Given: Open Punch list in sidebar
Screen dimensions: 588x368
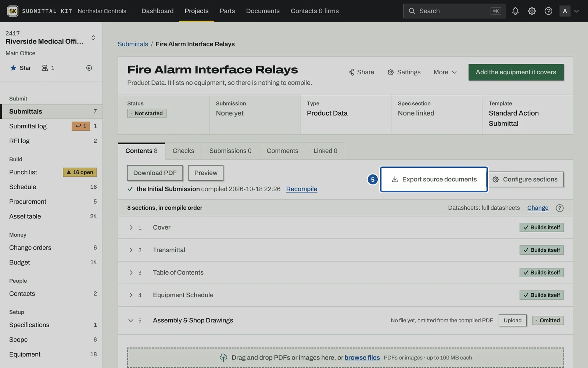Looking at the screenshot, I should click(51, 172).
